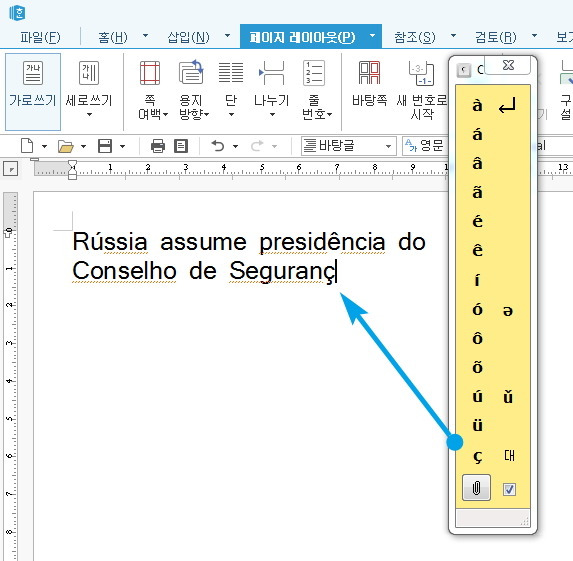The width and height of the screenshot is (573, 561).
Task: Open the 파일(F) menu
Action: pos(40,37)
